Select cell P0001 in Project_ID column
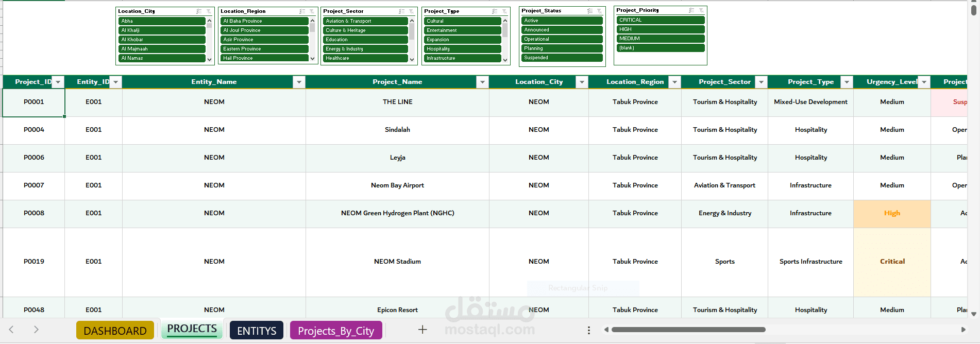Viewport: 980px width, 344px height. [x=34, y=102]
